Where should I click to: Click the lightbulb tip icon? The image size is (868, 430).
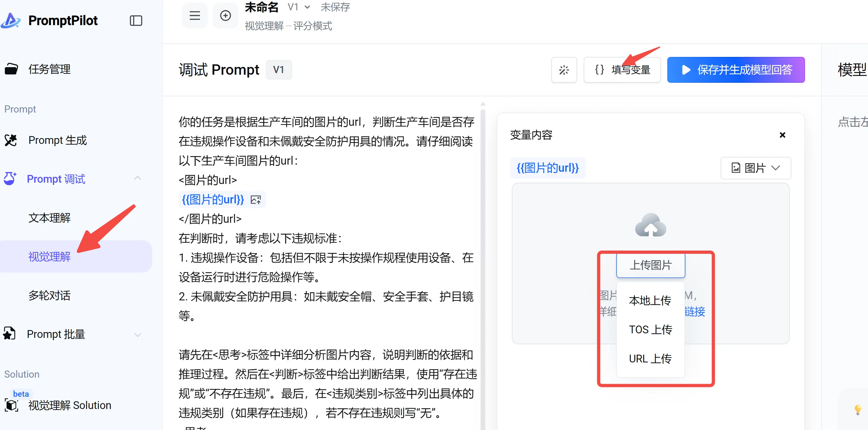coord(858,409)
